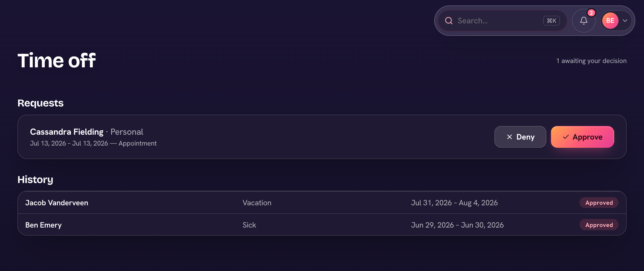
Task: Click the Requests section heading
Action: point(40,103)
